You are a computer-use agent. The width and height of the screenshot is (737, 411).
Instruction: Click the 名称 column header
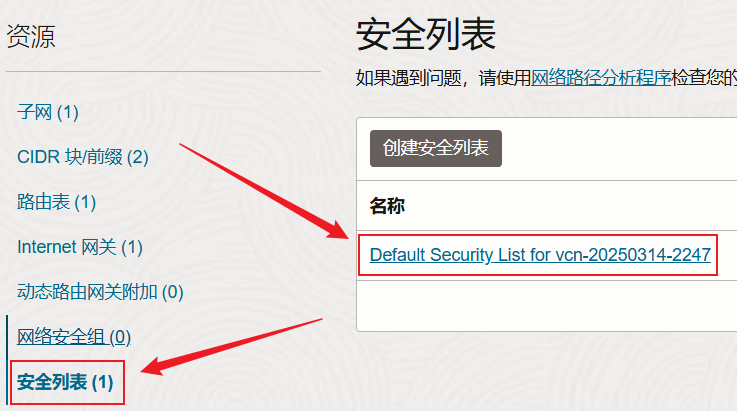[387, 206]
